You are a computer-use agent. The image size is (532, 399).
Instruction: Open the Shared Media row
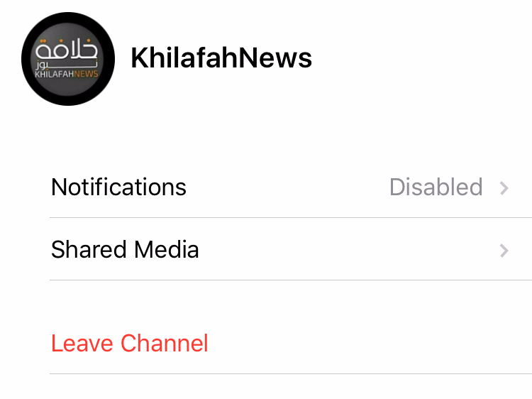point(291,250)
